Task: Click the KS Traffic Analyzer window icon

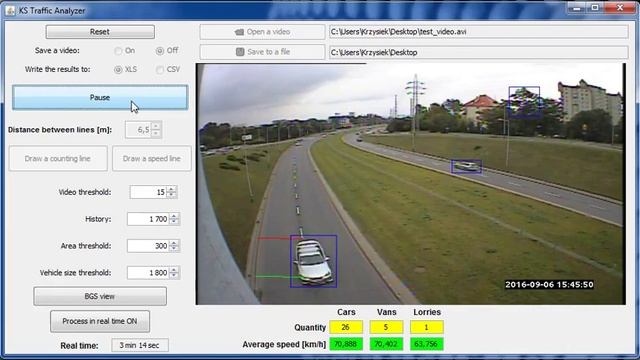Action: (10, 11)
